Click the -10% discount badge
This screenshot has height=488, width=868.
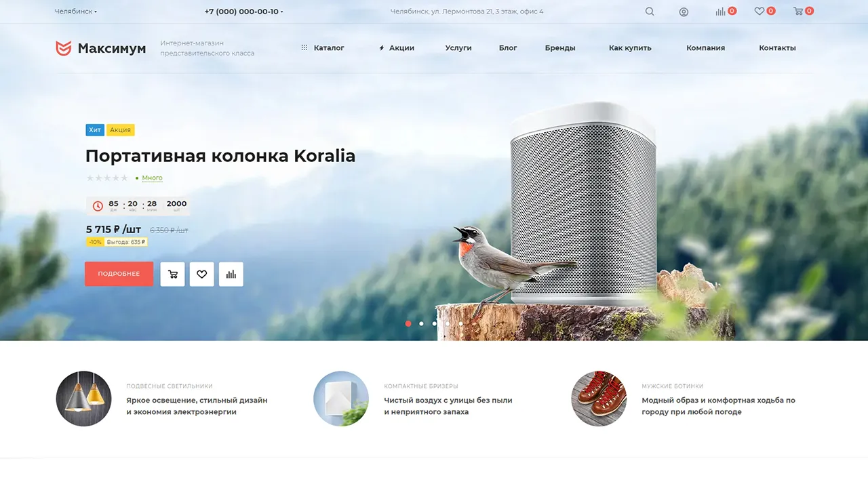(95, 242)
